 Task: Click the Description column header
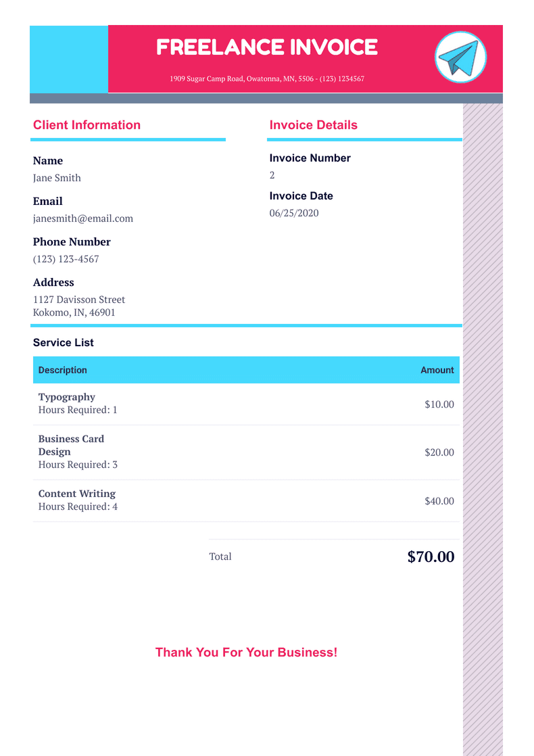point(63,370)
